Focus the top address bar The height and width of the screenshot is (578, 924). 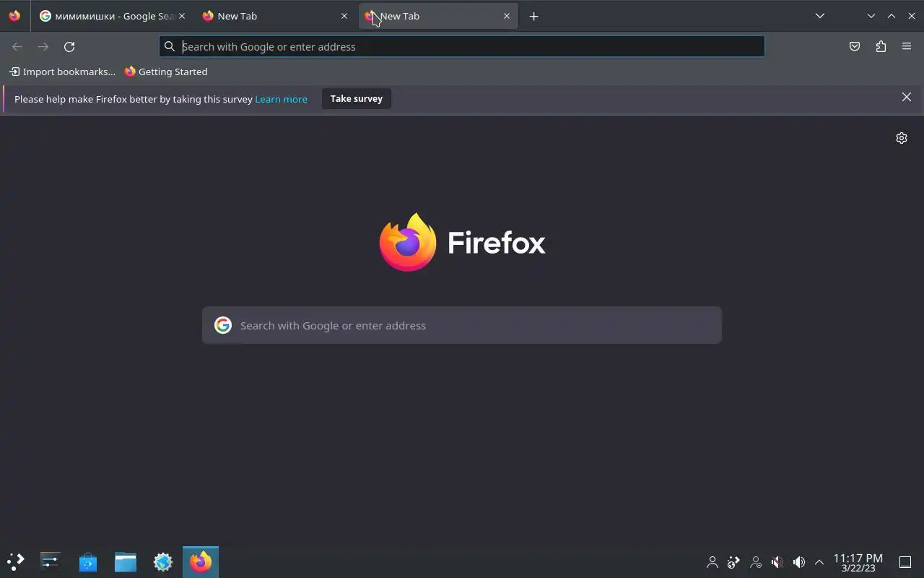point(462,46)
